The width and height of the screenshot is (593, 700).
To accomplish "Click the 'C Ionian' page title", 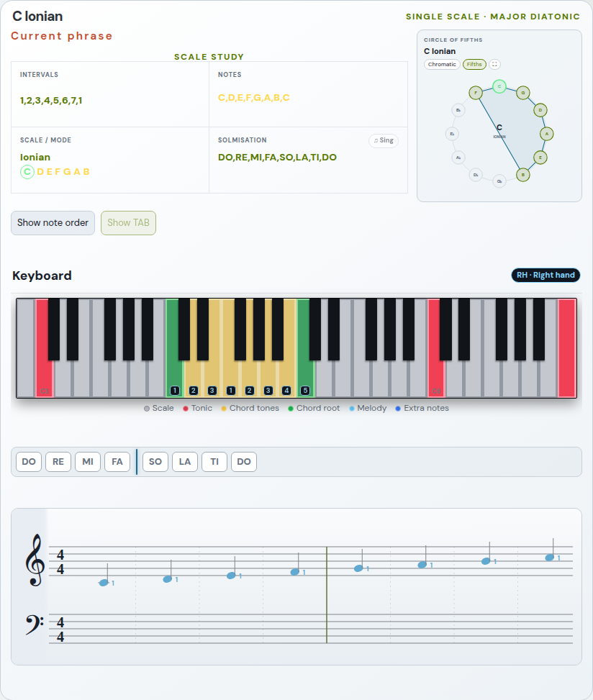I will 37,16.
